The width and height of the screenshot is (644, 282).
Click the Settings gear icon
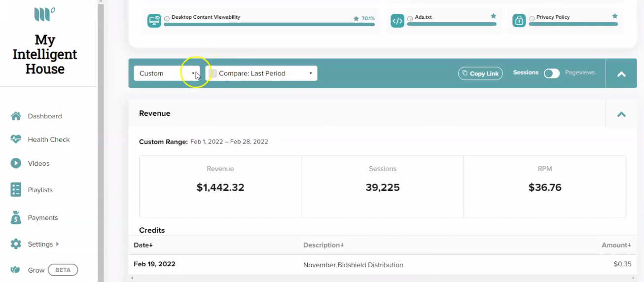[16, 244]
